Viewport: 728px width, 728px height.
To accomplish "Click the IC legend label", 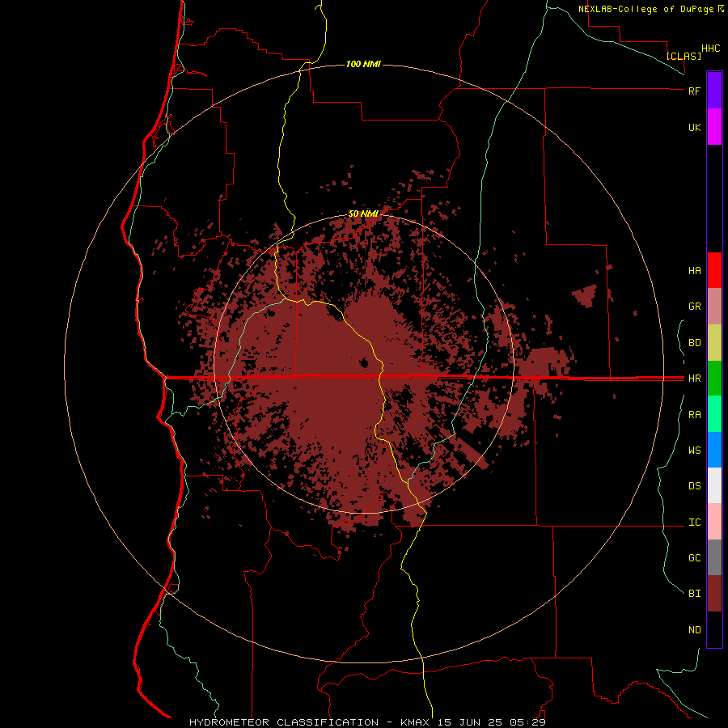I will (x=694, y=523).
